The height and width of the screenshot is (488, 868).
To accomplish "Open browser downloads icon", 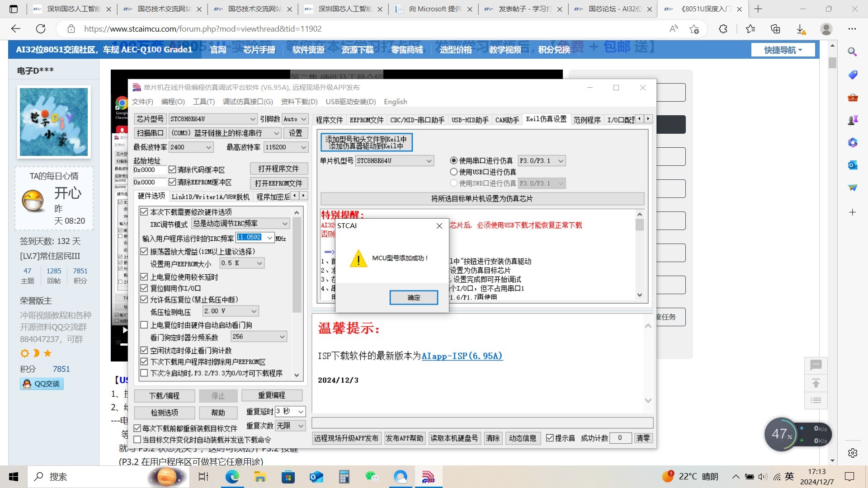I will pos(801,29).
